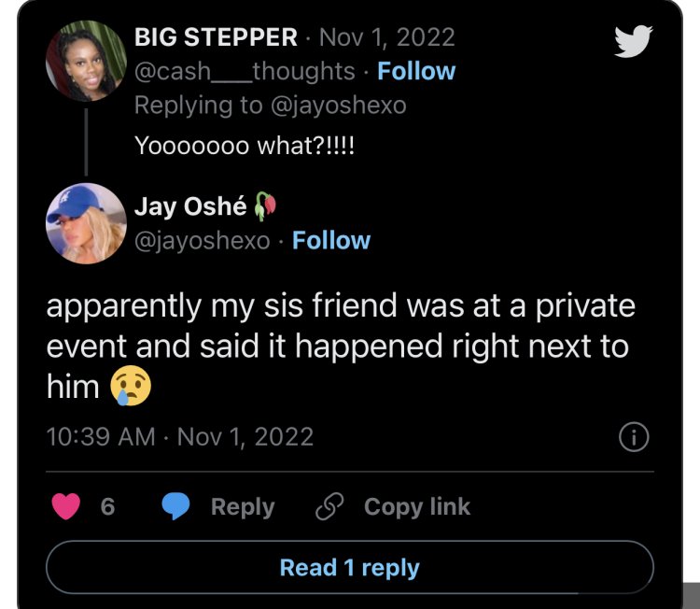Click the tweet text about the private event
This screenshot has height=609, width=700.
(341, 346)
